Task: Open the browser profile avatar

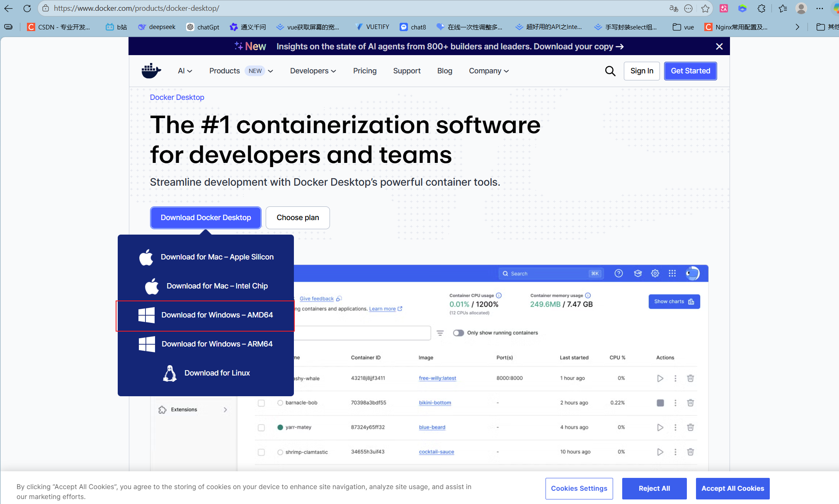Action: tap(801, 8)
